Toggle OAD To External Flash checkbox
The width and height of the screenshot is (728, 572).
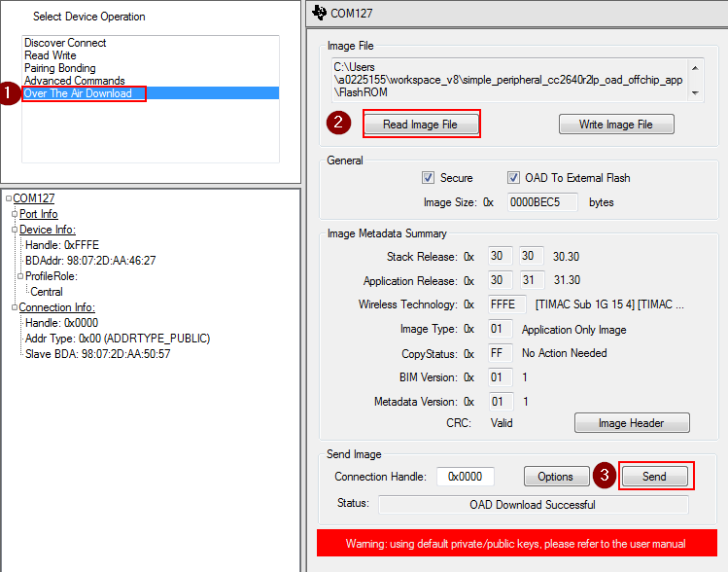(514, 178)
